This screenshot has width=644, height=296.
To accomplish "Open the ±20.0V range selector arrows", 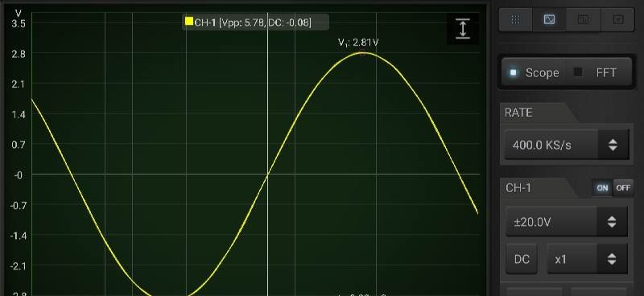I will tap(612, 222).
